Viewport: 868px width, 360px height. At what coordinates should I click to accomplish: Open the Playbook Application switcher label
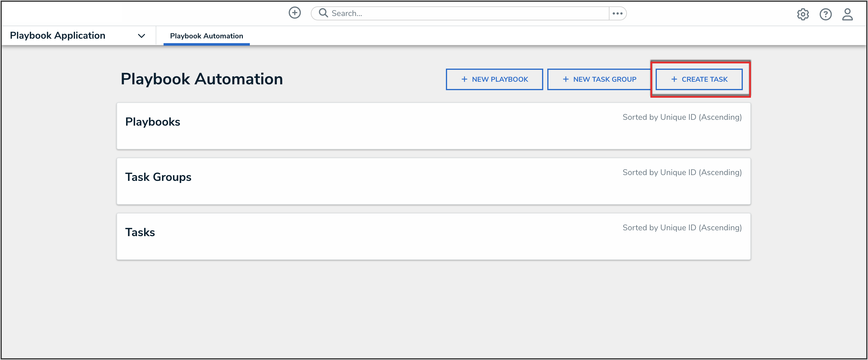(58, 35)
